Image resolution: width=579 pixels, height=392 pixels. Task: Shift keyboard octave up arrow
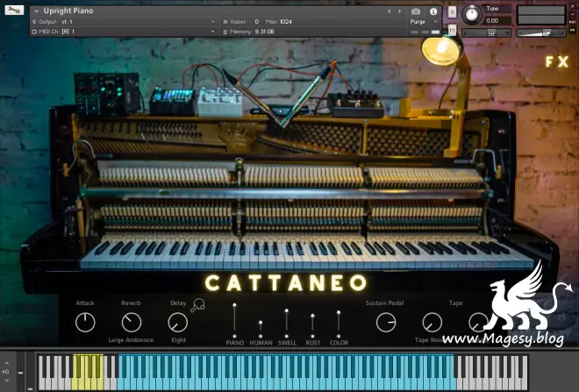point(6,363)
